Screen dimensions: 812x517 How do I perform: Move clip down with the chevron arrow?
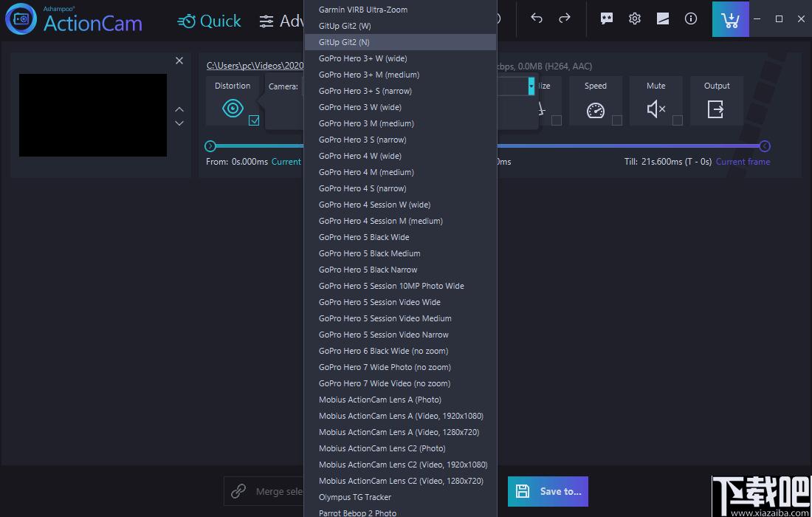point(179,123)
